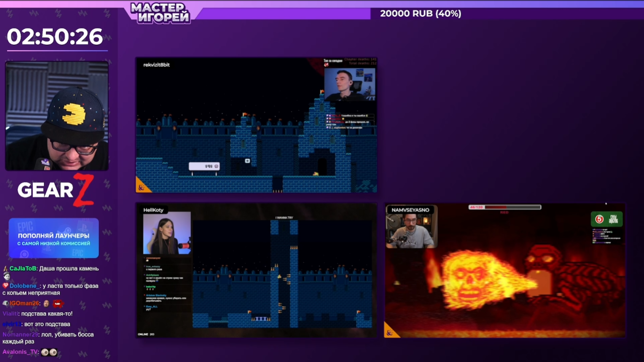Viewport: 644px width, 362px height.
Task: Click the CaJlaToB username in chat
Action: coord(23,269)
